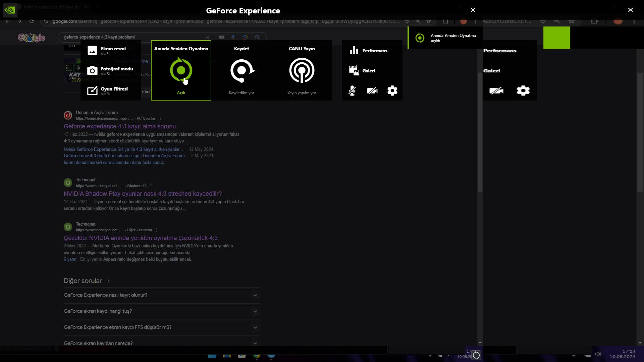Open Ekran resmi screenshot capture

point(110,50)
